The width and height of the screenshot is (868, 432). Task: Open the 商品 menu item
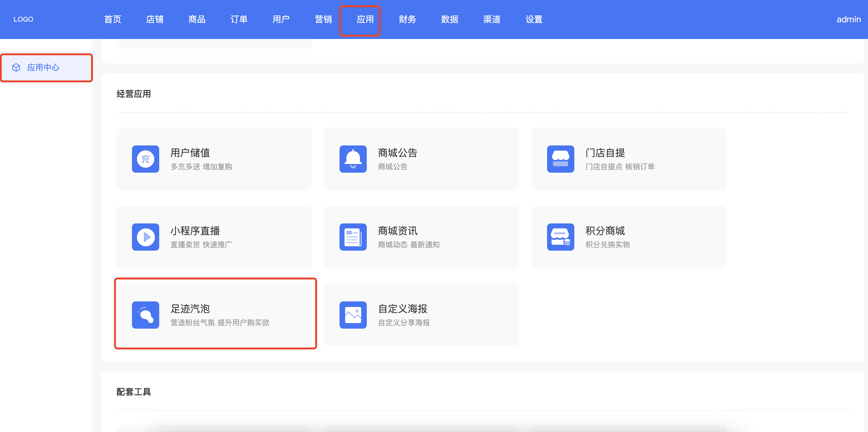(x=197, y=19)
